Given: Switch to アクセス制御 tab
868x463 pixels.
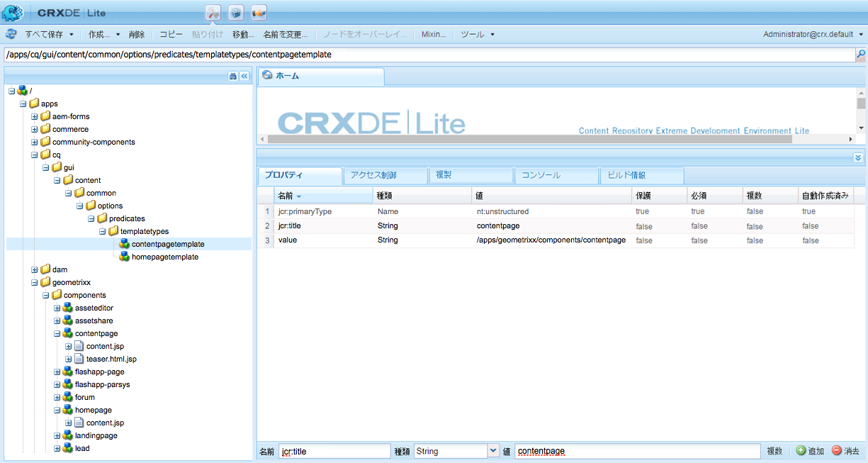Looking at the screenshot, I should click(x=385, y=175).
